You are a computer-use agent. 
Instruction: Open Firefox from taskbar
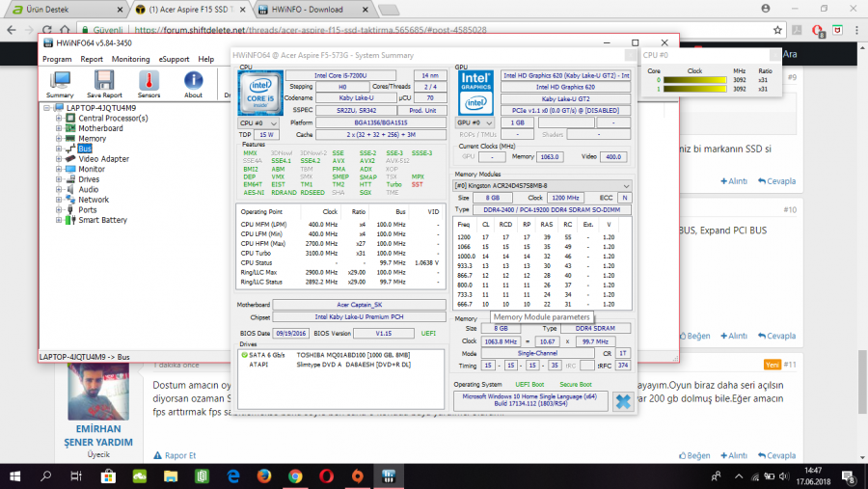[x=264, y=476]
